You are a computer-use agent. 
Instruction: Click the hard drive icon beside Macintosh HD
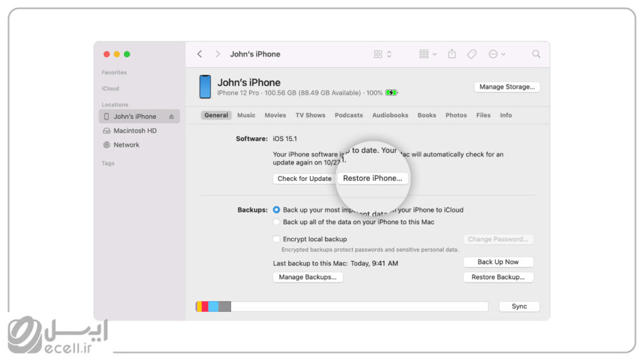click(107, 131)
